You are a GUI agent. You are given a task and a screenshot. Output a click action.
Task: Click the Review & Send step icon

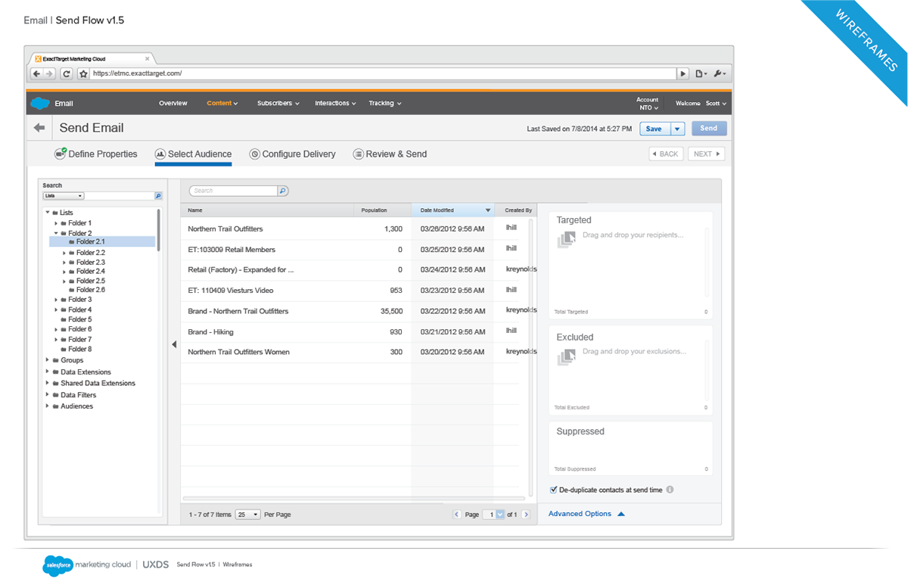(359, 154)
